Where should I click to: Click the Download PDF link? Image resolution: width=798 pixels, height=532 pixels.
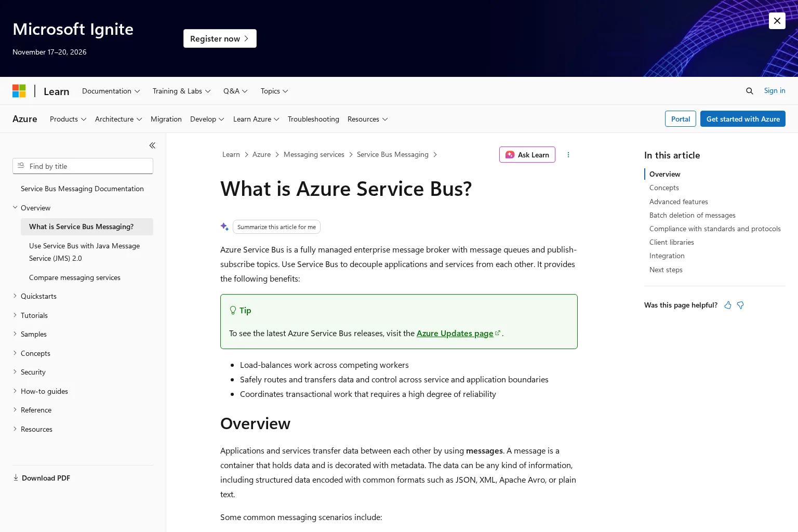(x=42, y=478)
